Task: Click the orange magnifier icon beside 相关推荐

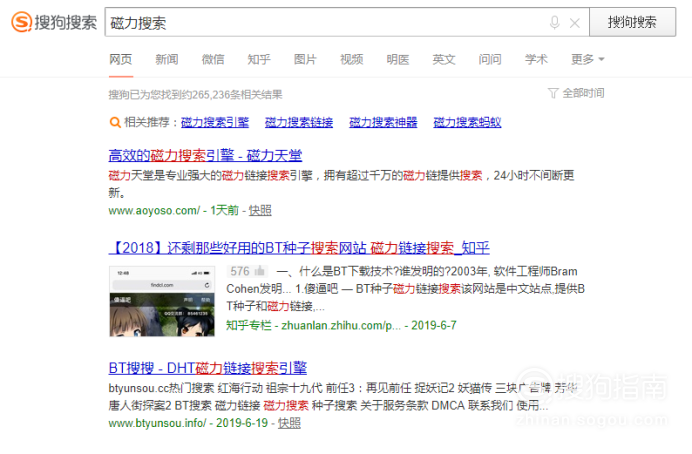Action: (x=115, y=122)
